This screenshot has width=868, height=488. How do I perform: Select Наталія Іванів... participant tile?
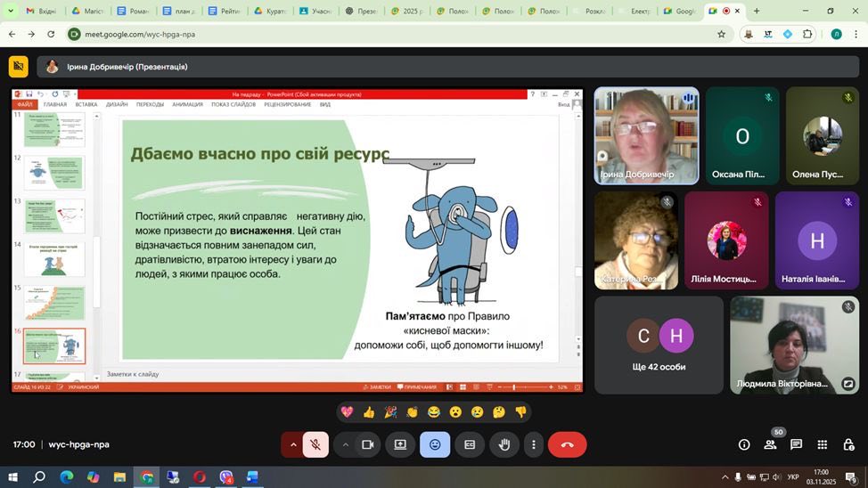817,240
